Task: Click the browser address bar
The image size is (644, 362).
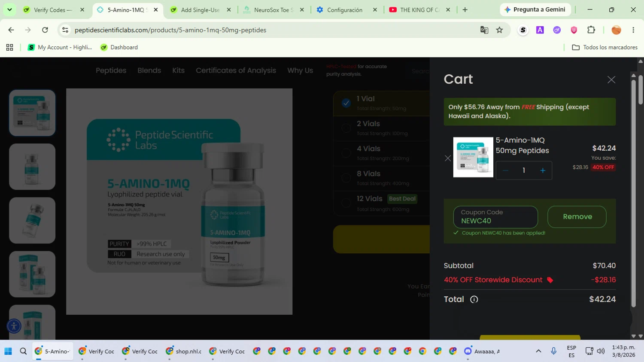Action: coord(275,30)
